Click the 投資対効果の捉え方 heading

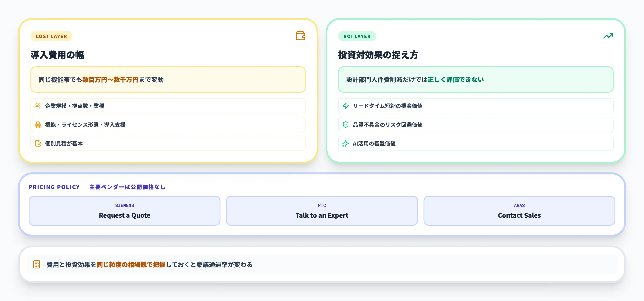[x=378, y=55]
